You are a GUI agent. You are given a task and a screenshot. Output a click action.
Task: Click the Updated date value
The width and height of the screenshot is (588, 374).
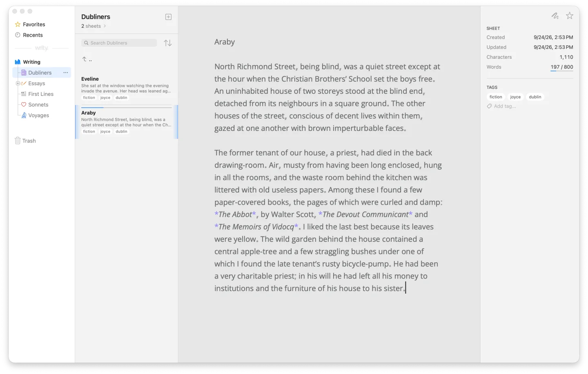(x=553, y=47)
